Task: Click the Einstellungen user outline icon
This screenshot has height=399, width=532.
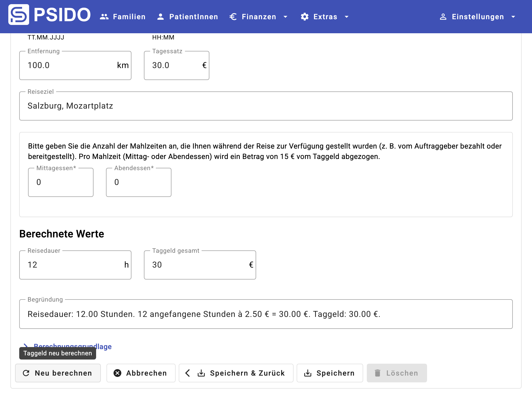Action: point(443,17)
